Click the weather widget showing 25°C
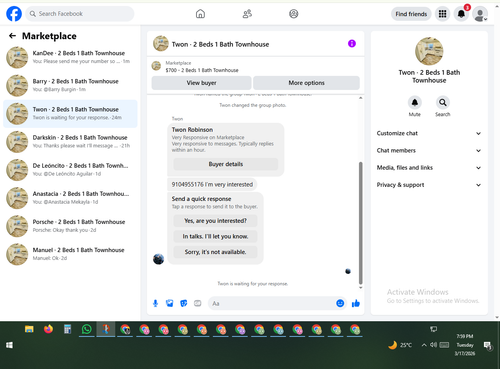 [400, 345]
